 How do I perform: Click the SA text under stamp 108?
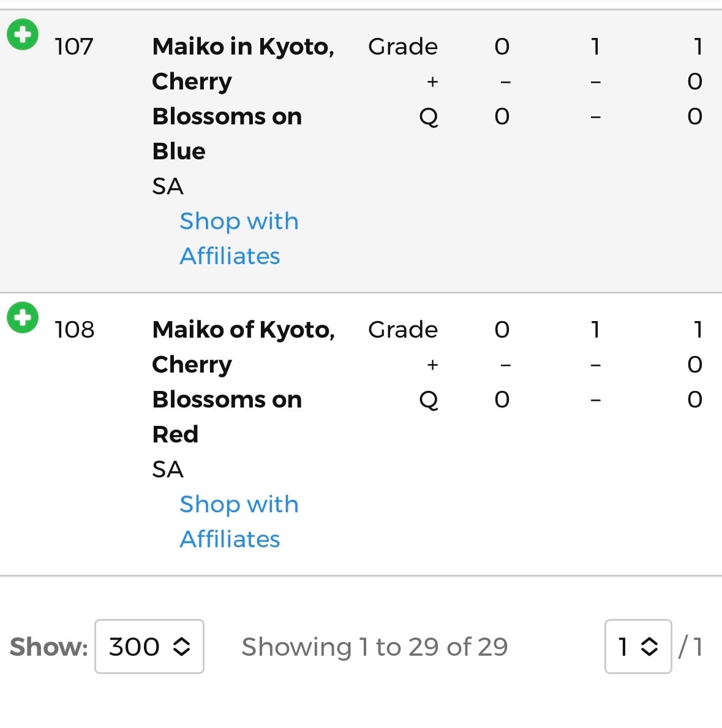pyautogui.click(x=168, y=469)
